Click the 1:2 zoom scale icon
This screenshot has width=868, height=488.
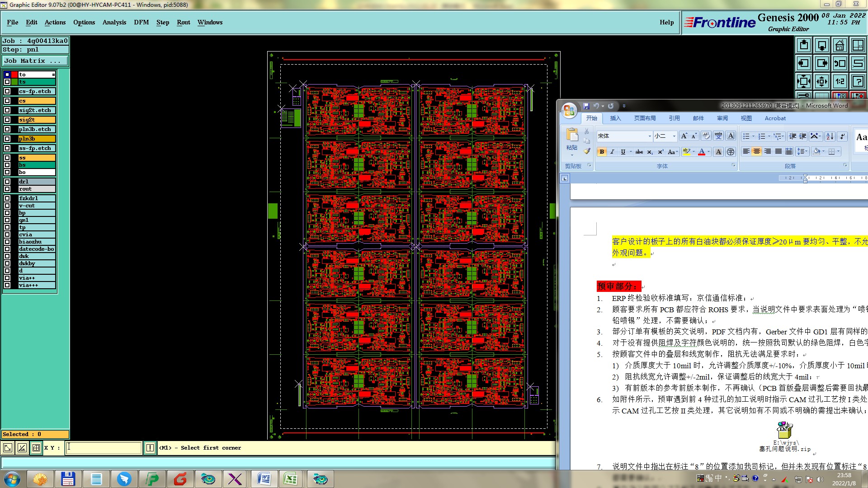click(x=840, y=81)
